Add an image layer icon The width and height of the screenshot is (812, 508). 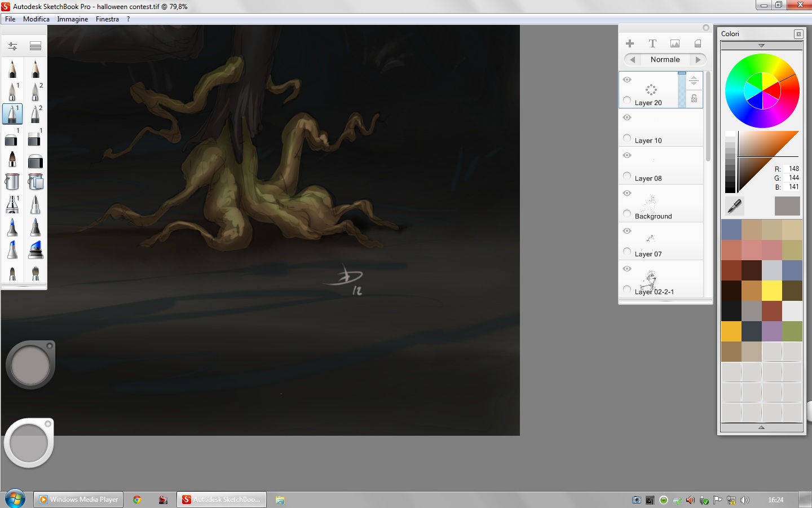click(x=675, y=43)
